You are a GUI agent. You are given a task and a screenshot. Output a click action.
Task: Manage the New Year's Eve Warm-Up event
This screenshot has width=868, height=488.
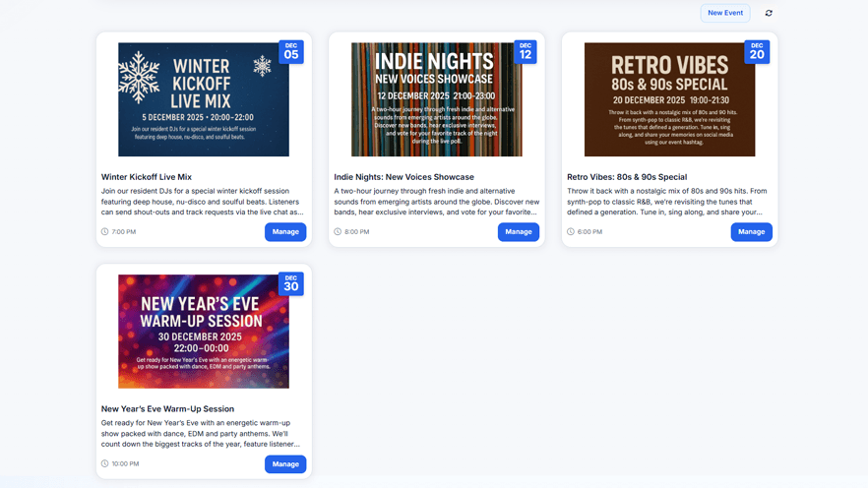[285, 463]
